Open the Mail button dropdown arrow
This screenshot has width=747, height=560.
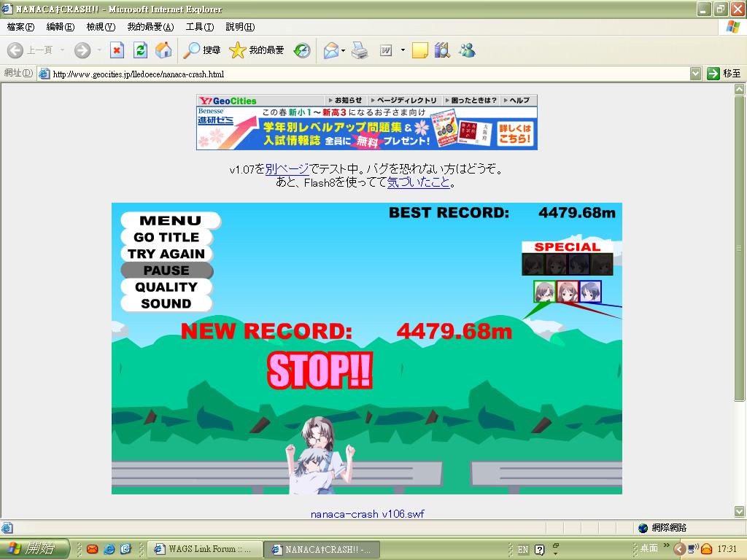(x=344, y=50)
